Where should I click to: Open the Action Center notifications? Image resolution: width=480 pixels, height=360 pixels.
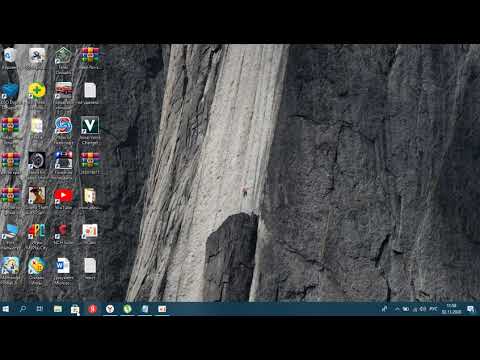[x=471, y=309]
